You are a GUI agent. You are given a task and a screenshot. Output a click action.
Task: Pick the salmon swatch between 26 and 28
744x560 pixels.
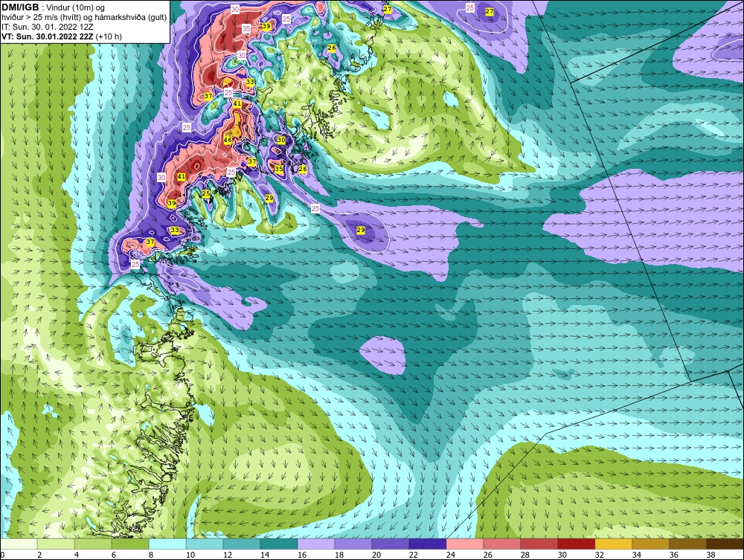(502, 544)
